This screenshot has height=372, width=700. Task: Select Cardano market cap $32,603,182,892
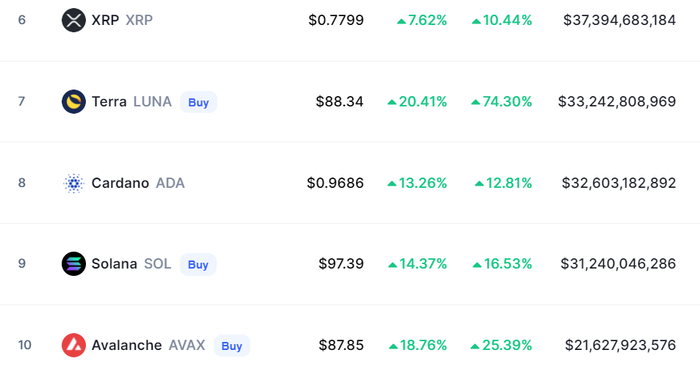619,183
